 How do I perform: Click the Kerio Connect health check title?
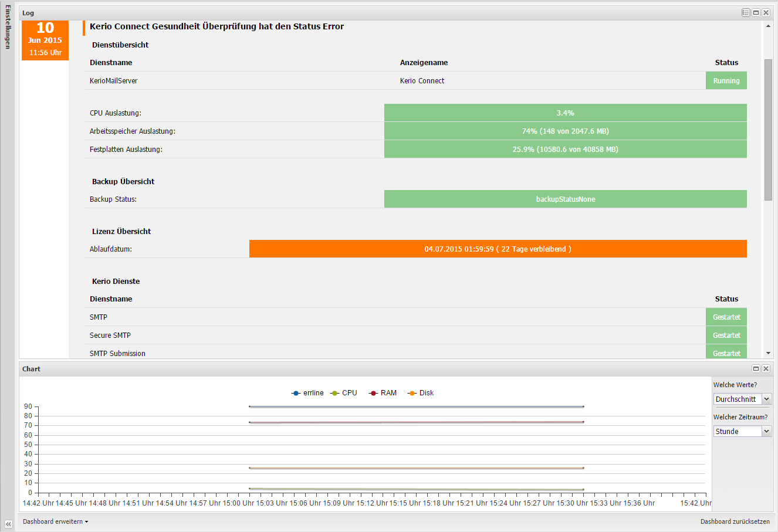tap(217, 26)
